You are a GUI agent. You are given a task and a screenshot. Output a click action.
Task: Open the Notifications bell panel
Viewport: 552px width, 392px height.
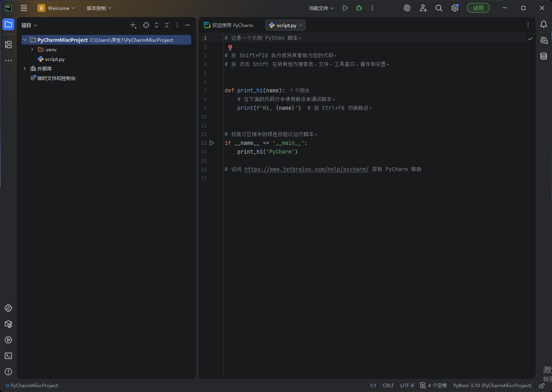point(544,25)
